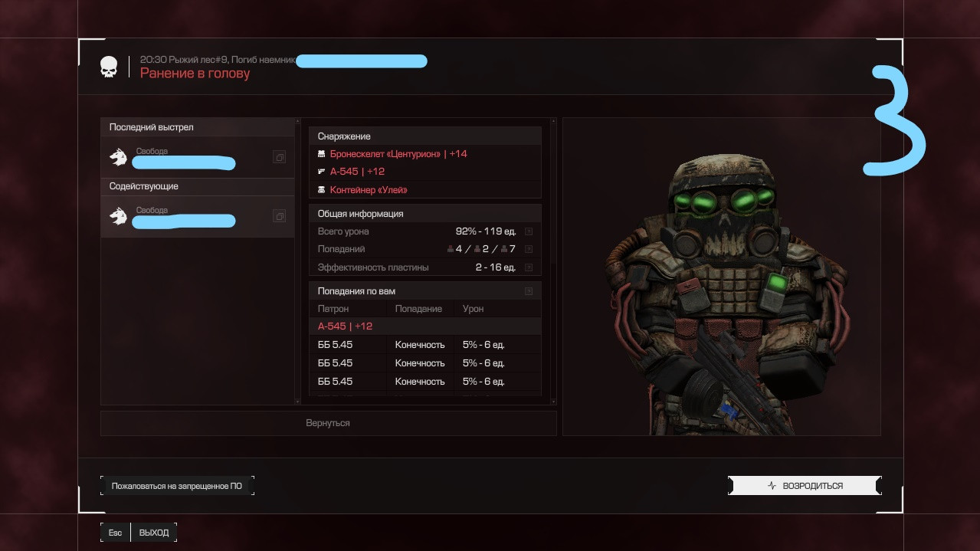Click the Патрон column header
The height and width of the screenshot is (551, 980).
pyautogui.click(x=333, y=309)
